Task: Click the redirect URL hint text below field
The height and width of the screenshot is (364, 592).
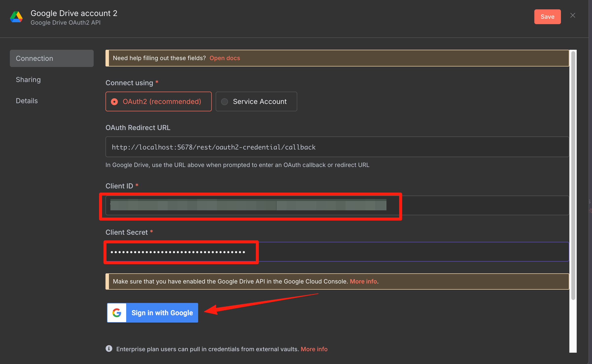Action: pos(237,165)
